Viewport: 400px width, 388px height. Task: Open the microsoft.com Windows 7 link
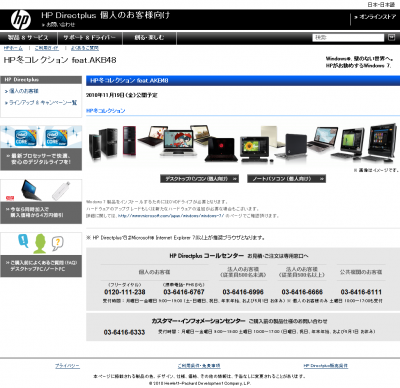[171, 216]
